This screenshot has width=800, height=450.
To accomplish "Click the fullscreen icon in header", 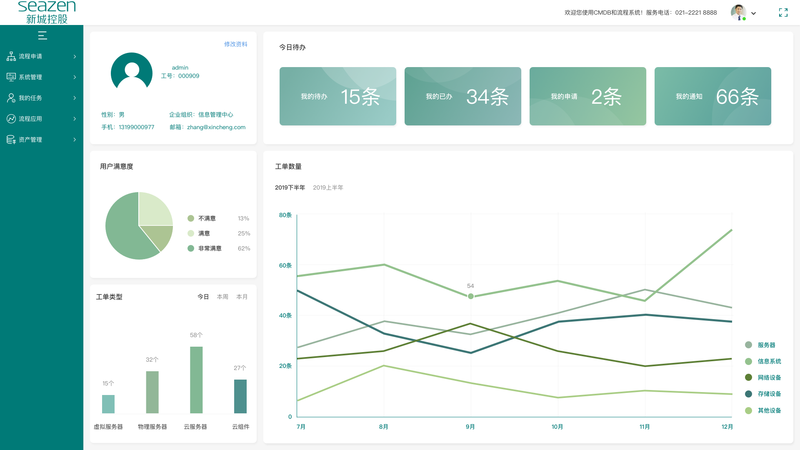I will tap(783, 13).
